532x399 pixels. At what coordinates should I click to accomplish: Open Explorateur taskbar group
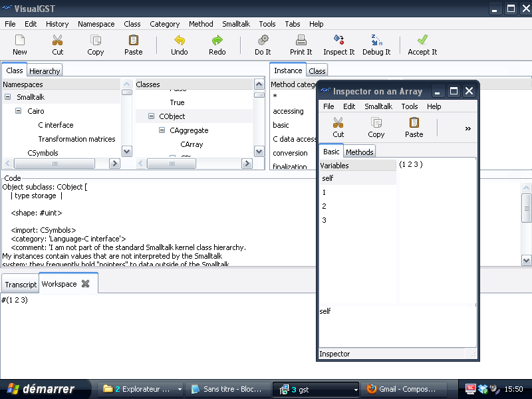coord(142,389)
